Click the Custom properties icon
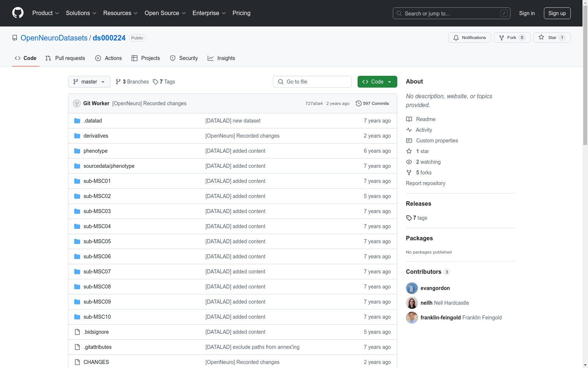 [x=409, y=141]
